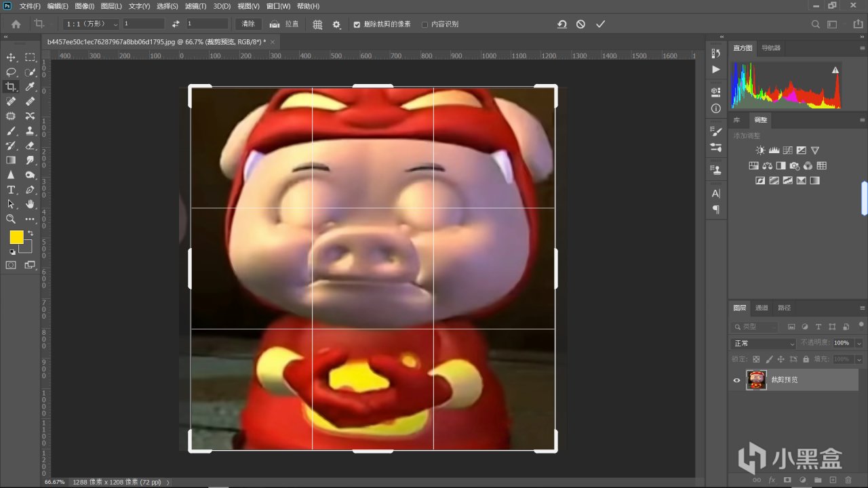The height and width of the screenshot is (488, 868).
Task: Hide the 裁剪预览 layer via eye icon
Action: 736,380
